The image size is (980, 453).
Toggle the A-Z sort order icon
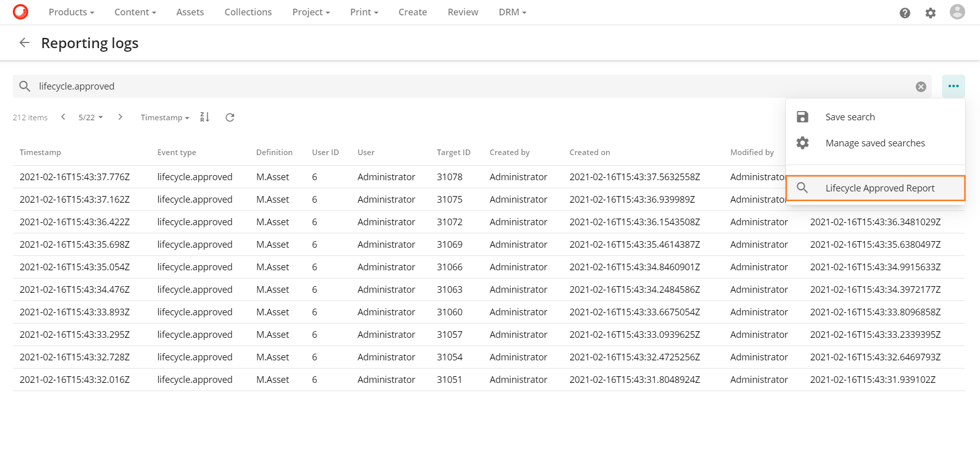(205, 117)
